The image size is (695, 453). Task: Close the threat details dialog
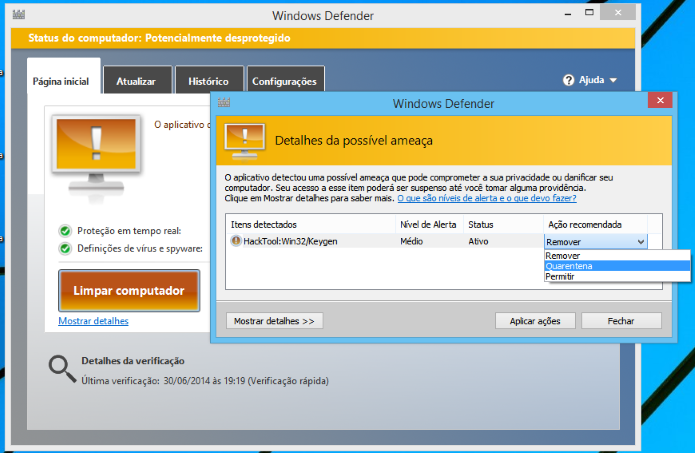coord(660,100)
